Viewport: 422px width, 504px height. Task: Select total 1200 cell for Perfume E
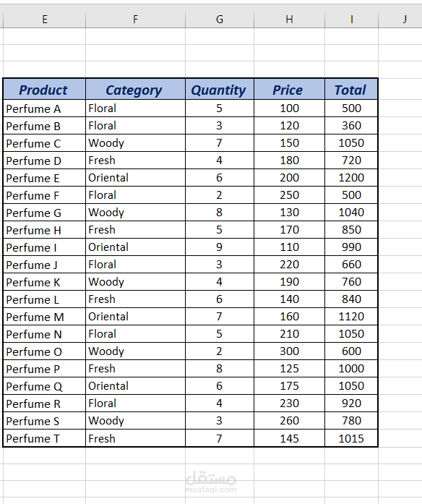(351, 178)
